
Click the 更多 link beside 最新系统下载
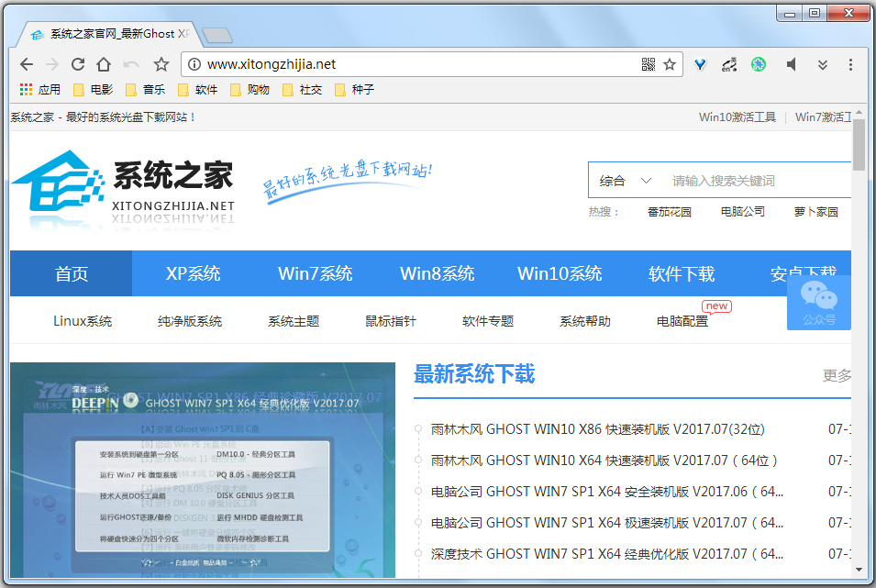(x=837, y=375)
